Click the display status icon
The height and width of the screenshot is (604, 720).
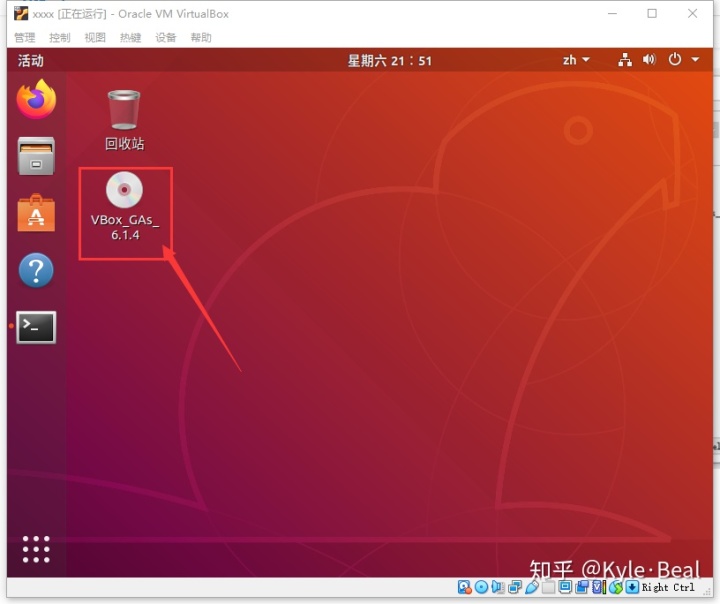565,587
